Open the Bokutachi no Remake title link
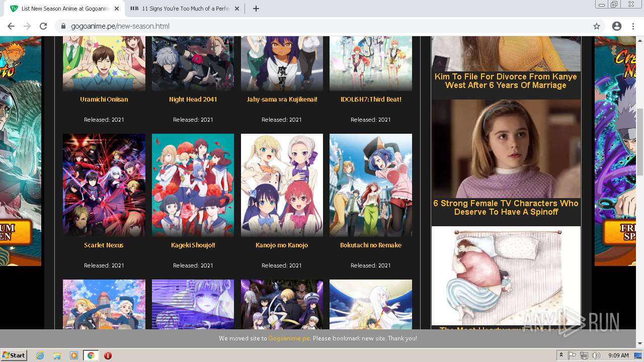The height and width of the screenshot is (362, 644). [371, 245]
